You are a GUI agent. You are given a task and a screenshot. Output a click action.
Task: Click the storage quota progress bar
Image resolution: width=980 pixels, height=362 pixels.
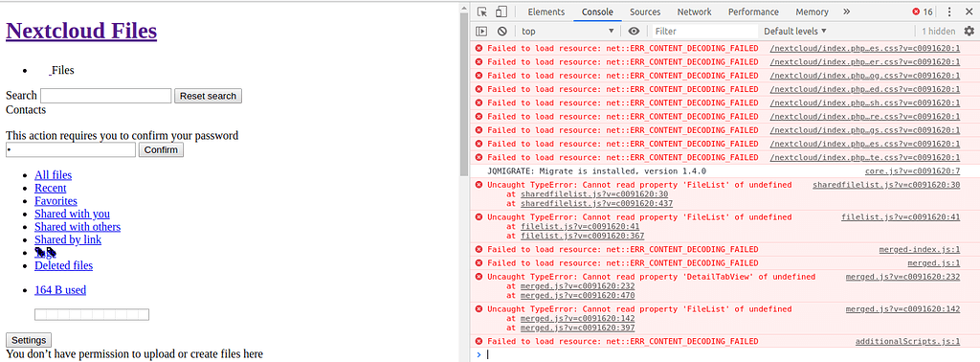pyautogui.click(x=92, y=314)
